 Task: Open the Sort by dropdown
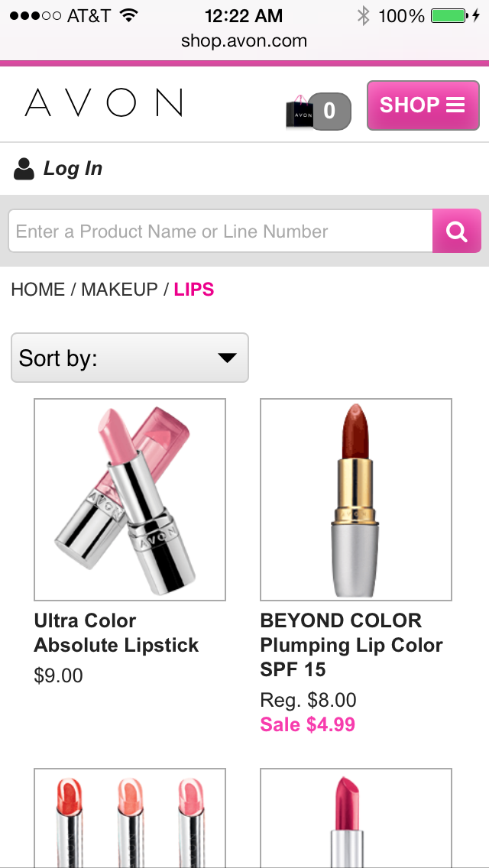click(130, 358)
